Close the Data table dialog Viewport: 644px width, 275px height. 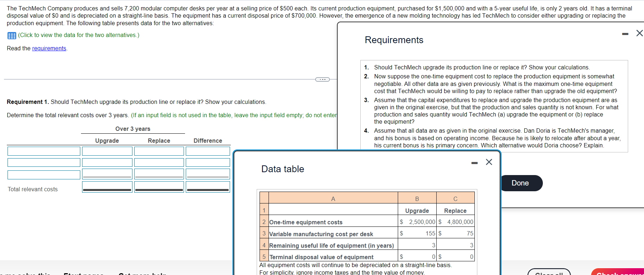point(489,162)
